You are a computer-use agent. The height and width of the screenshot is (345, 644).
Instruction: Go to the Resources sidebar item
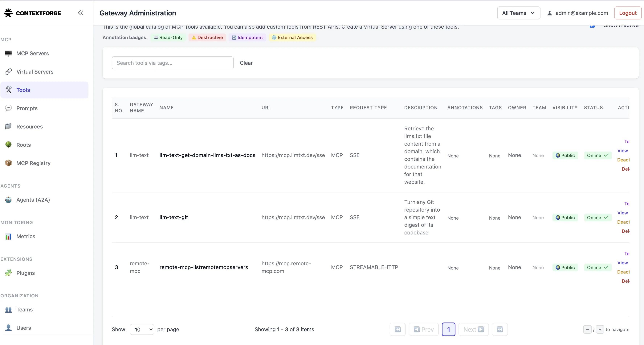(x=30, y=127)
